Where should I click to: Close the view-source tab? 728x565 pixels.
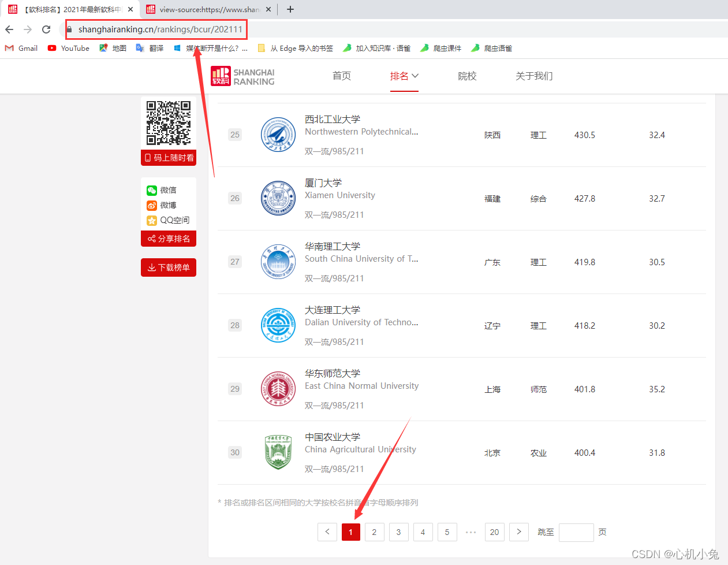click(x=268, y=9)
